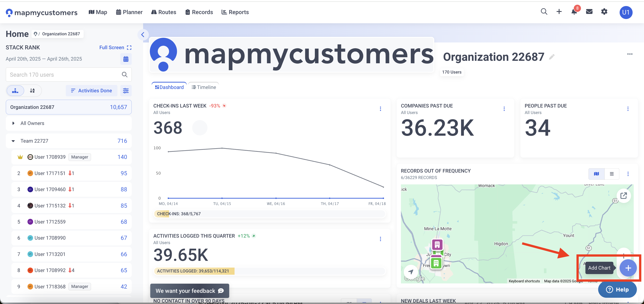Open map in new window icon

tap(623, 196)
